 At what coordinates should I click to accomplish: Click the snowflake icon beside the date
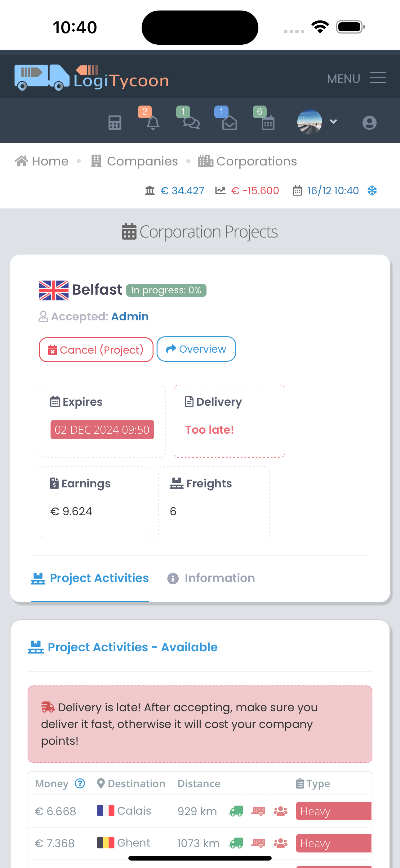pos(372,191)
